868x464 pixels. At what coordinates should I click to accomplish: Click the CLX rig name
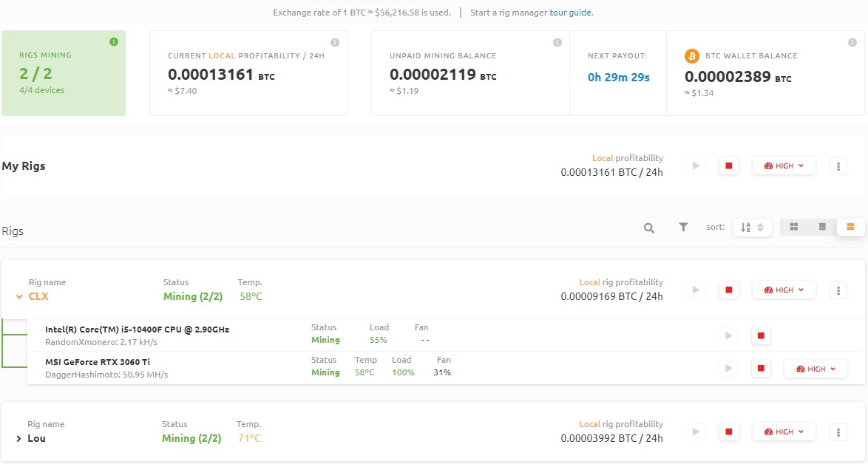click(x=38, y=296)
